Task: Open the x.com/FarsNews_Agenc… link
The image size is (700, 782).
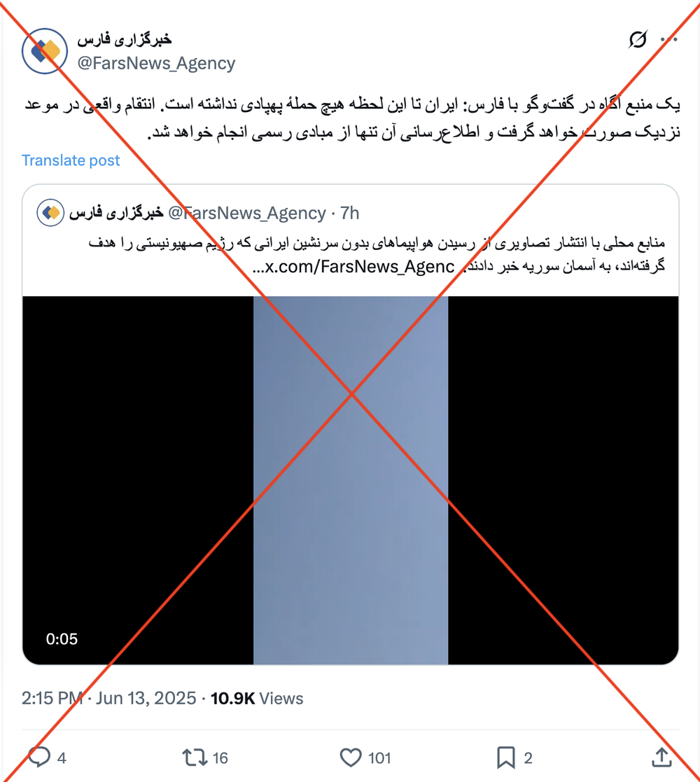Action: (353, 267)
